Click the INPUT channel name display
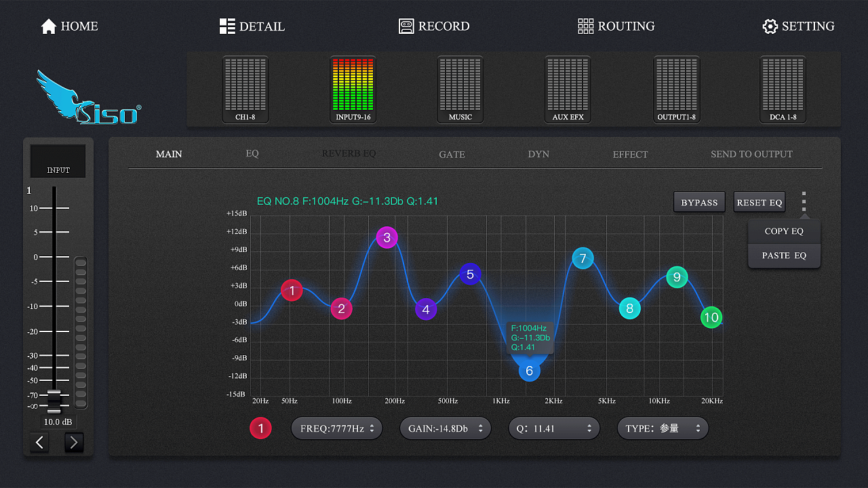 tap(58, 161)
